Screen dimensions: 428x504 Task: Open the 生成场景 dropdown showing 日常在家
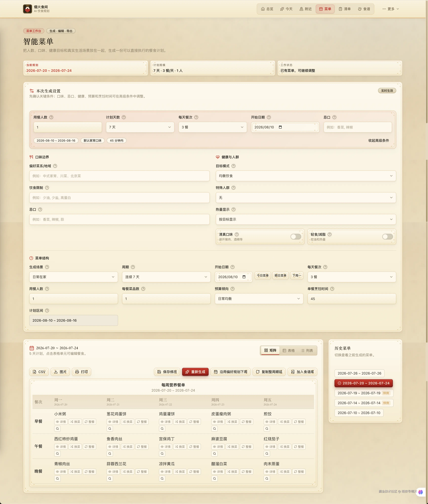73,277
